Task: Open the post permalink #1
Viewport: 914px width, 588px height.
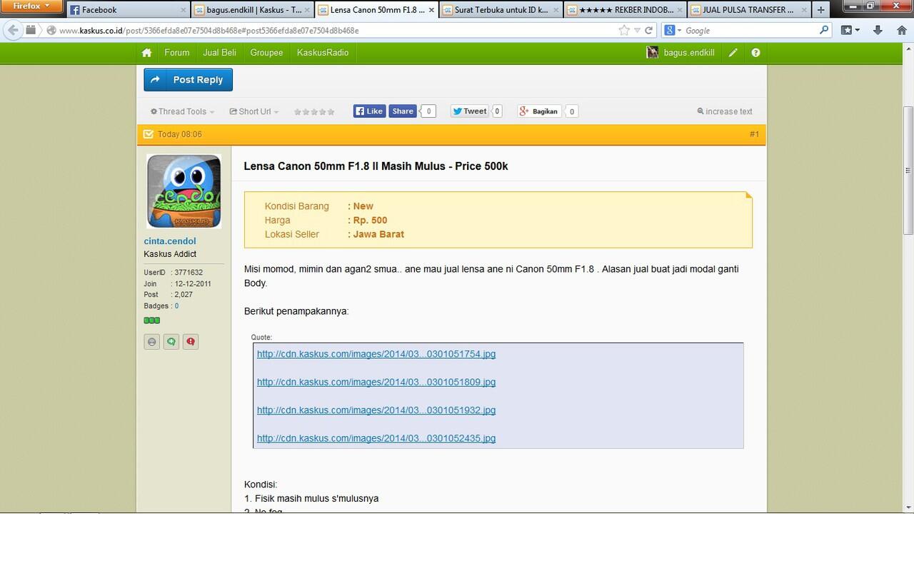Action: coord(754,134)
